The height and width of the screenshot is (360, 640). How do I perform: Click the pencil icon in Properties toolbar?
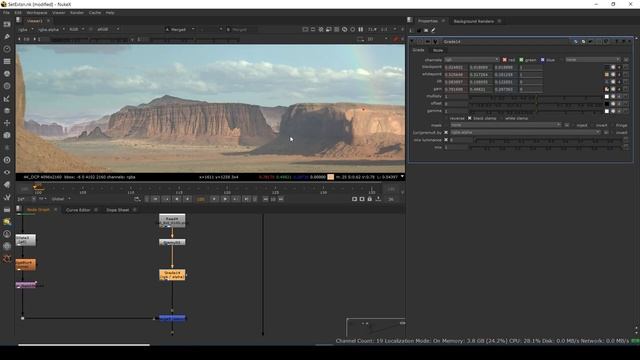[x=433, y=30]
